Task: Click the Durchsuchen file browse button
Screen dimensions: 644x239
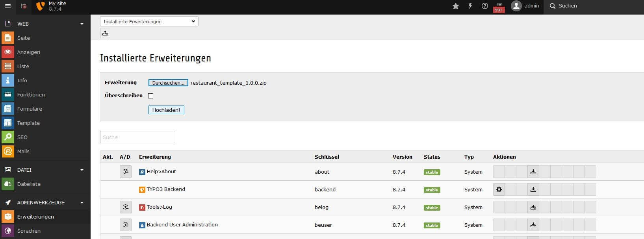Action: [168, 83]
